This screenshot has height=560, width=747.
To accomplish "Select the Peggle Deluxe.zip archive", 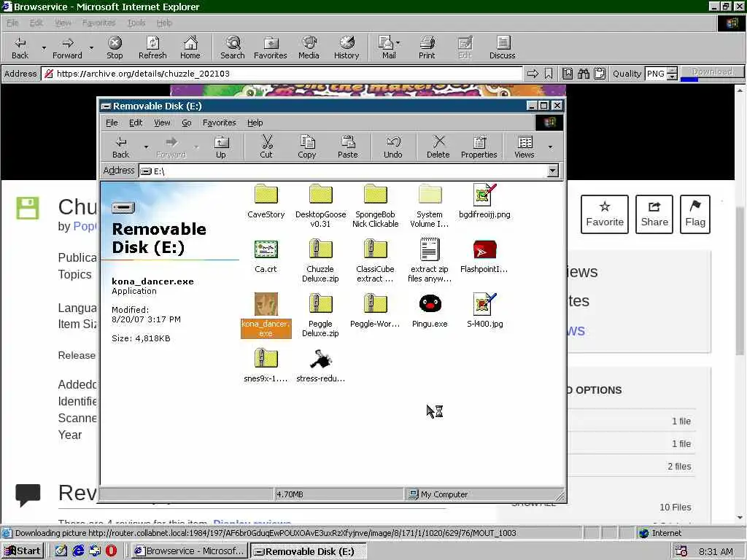I will tap(321, 315).
